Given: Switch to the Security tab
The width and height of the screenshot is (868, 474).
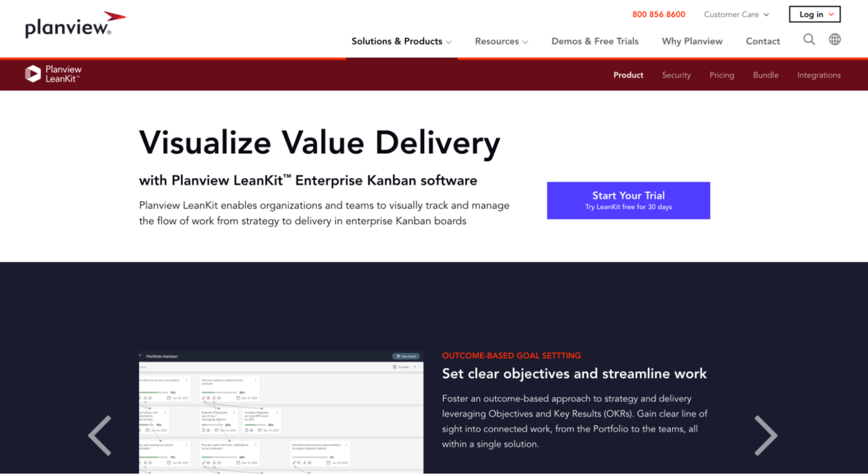Looking at the screenshot, I should tap(676, 75).
